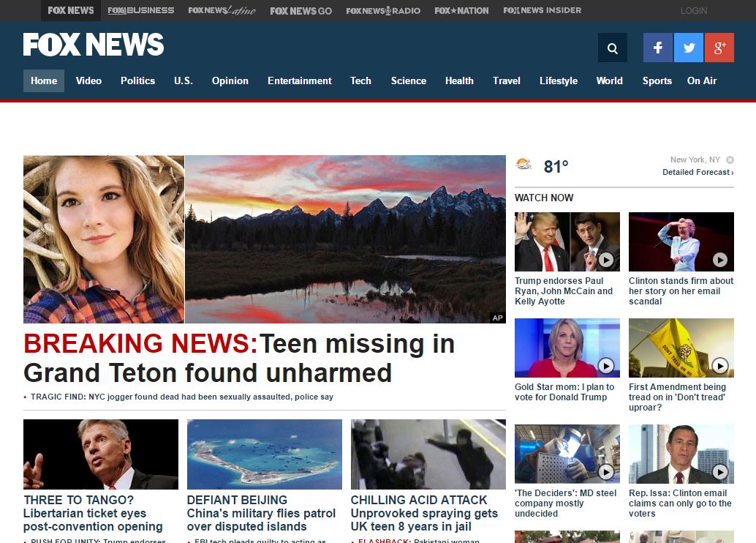Open Fox News Insider
The height and width of the screenshot is (543, 756).
click(543, 10)
